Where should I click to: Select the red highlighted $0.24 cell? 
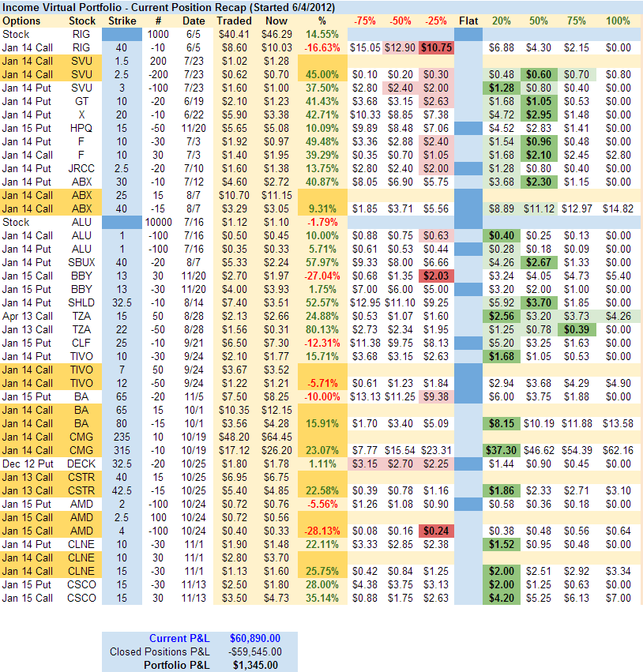coord(436,531)
